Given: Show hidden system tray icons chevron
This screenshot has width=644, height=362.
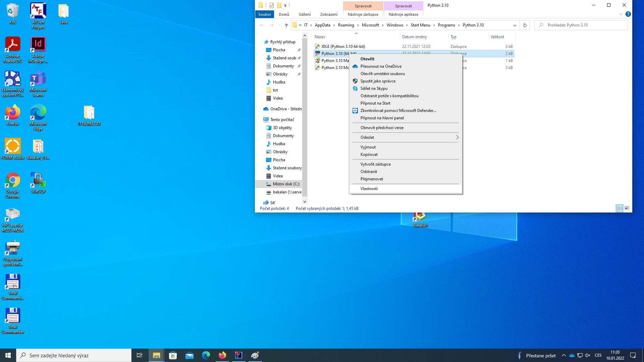Looking at the screenshot, I should (x=563, y=355).
